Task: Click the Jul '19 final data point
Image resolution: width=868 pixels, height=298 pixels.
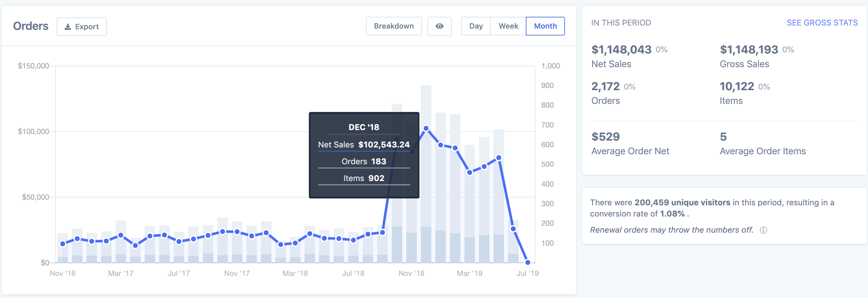Action: click(528, 262)
